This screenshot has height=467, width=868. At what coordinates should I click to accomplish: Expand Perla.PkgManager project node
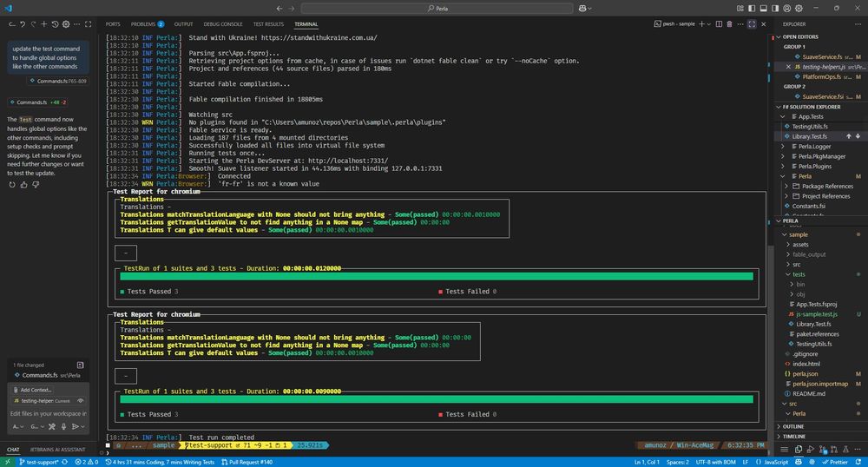[x=783, y=156]
